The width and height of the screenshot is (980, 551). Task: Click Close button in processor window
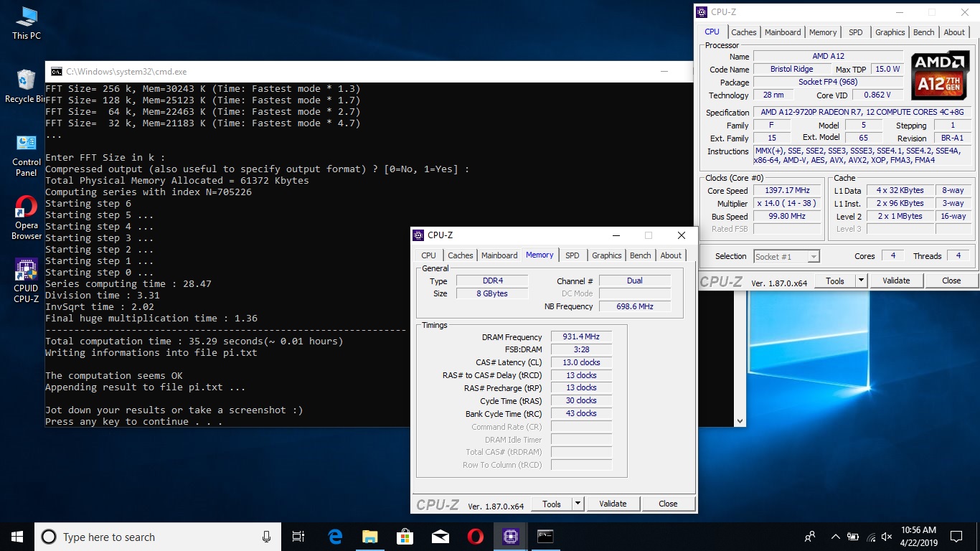pos(951,281)
